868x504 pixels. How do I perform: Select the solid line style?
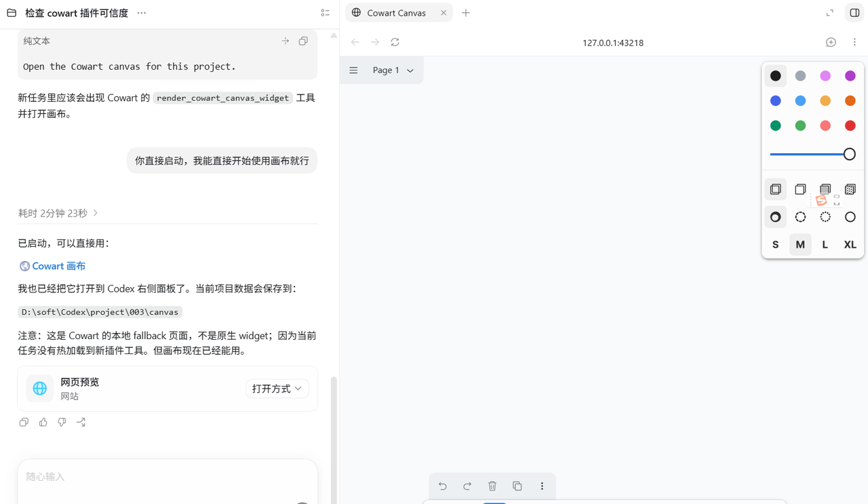tap(850, 217)
